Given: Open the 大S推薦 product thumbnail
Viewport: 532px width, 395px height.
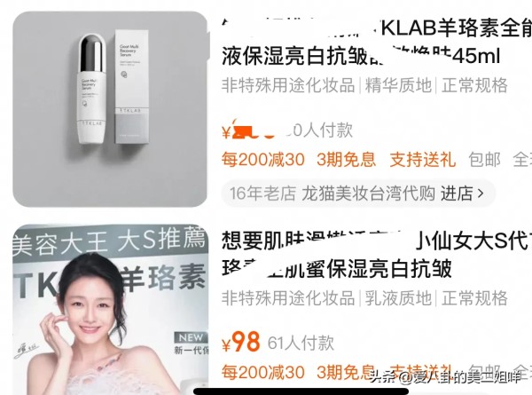Looking at the screenshot, I should point(110,309).
